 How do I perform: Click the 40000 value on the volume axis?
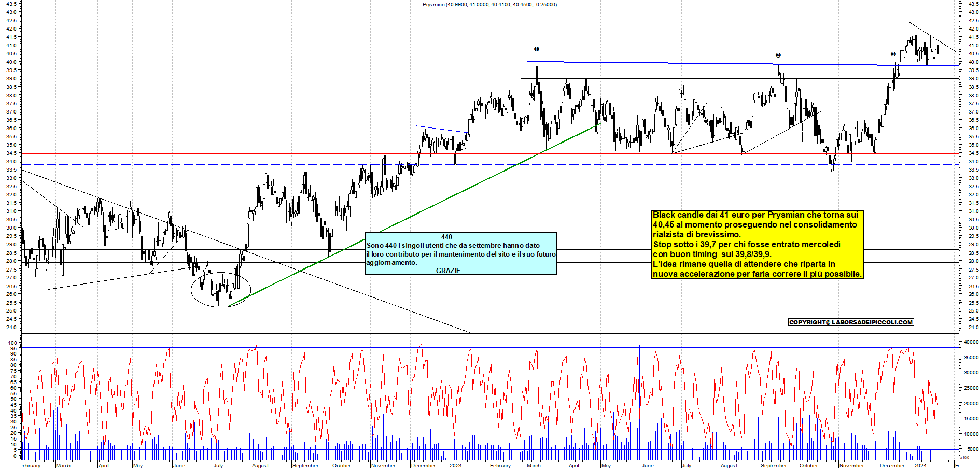(x=971, y=342)
